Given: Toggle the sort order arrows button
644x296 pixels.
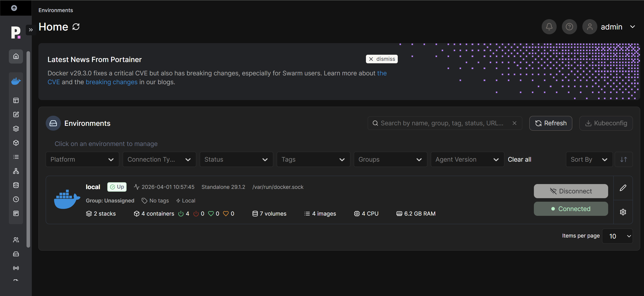Looking at the screenshot, I should click(624, 159).
